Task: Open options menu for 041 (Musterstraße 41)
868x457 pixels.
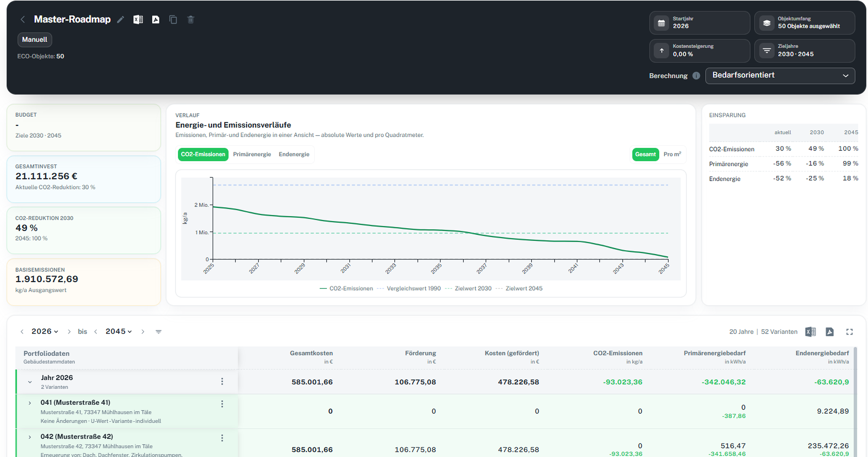Action: [x=222, y=404]
